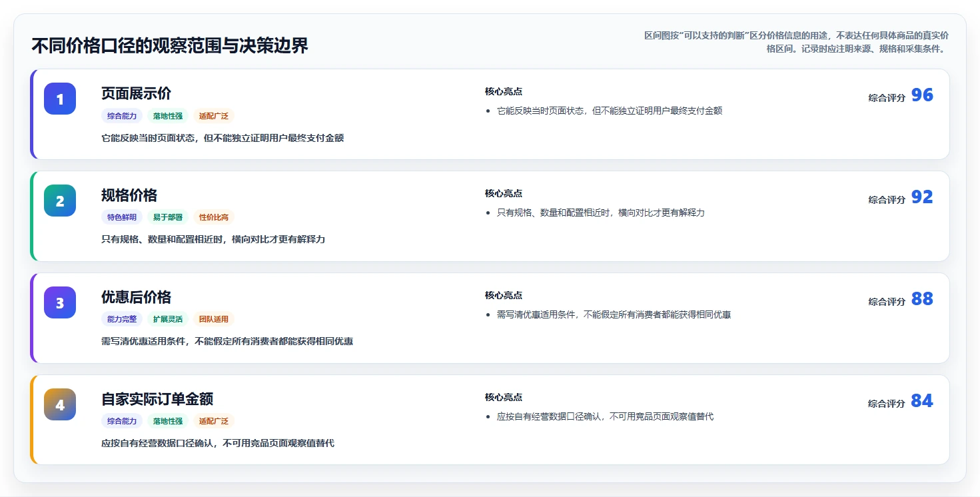Screen dimensions: 980x497
Task: Click the score value 92
Action: pyautogui.click(x=922, y=197)
